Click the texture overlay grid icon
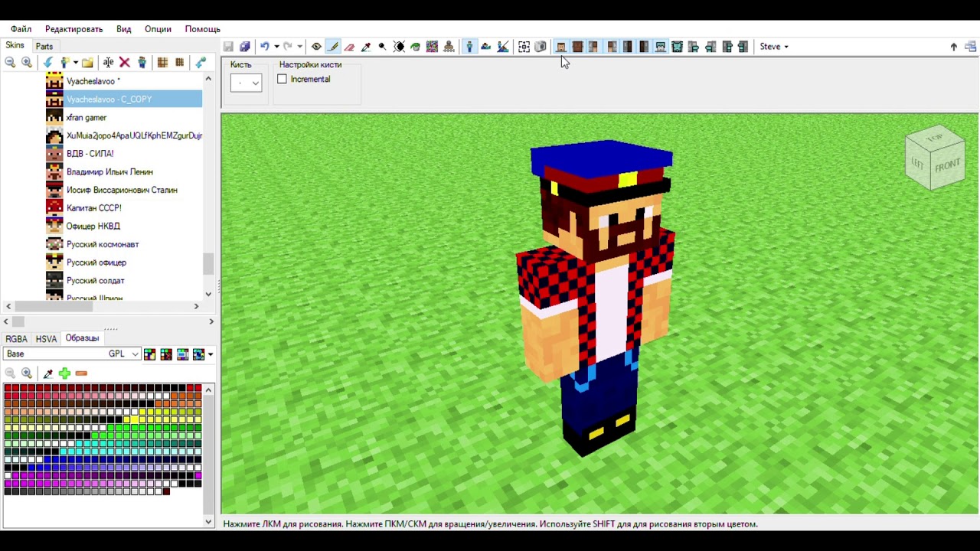This screenshot has height=551, width=980. point(524,47)
